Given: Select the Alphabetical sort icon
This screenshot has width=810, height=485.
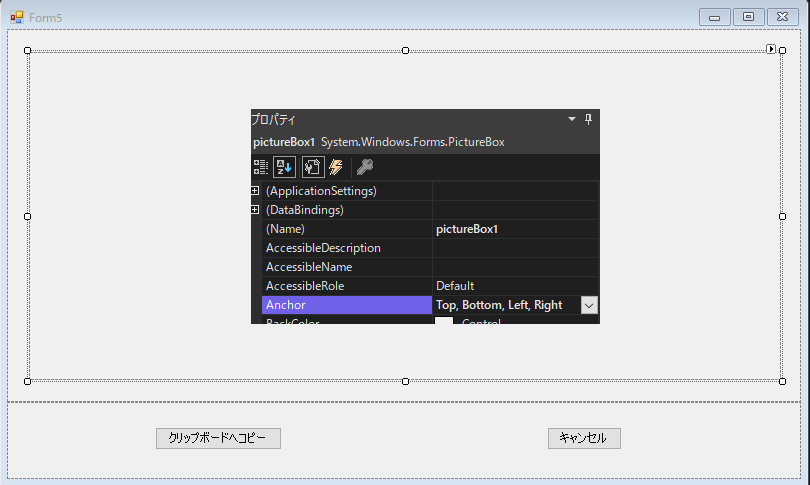Looking at the screenshot, I should coord(284,167).
